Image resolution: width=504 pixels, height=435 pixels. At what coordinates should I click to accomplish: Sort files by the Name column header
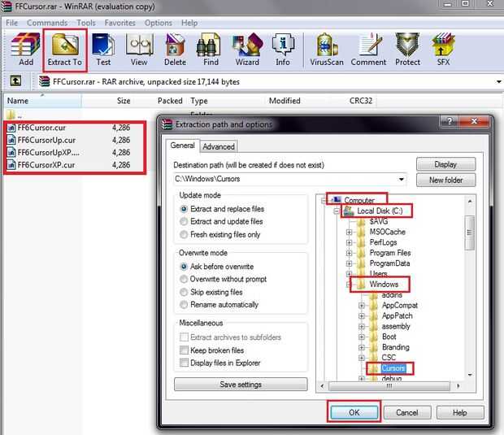point(41,101)
